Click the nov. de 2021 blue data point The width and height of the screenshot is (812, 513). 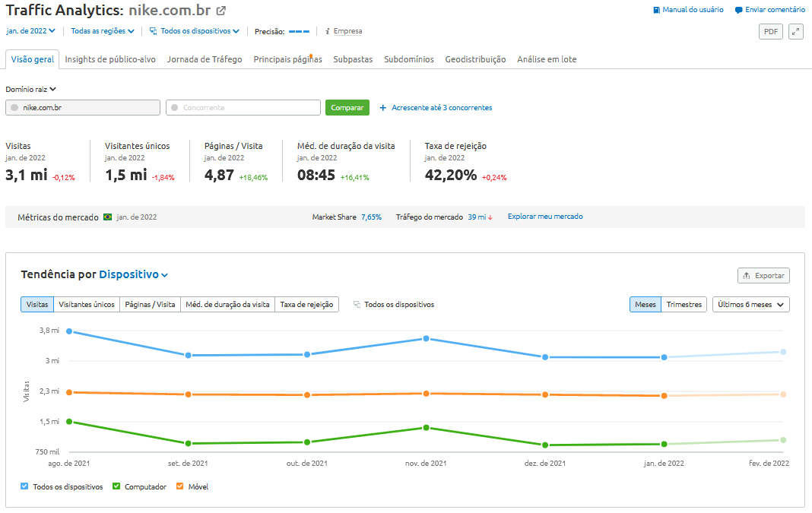[x=426, y=338]
